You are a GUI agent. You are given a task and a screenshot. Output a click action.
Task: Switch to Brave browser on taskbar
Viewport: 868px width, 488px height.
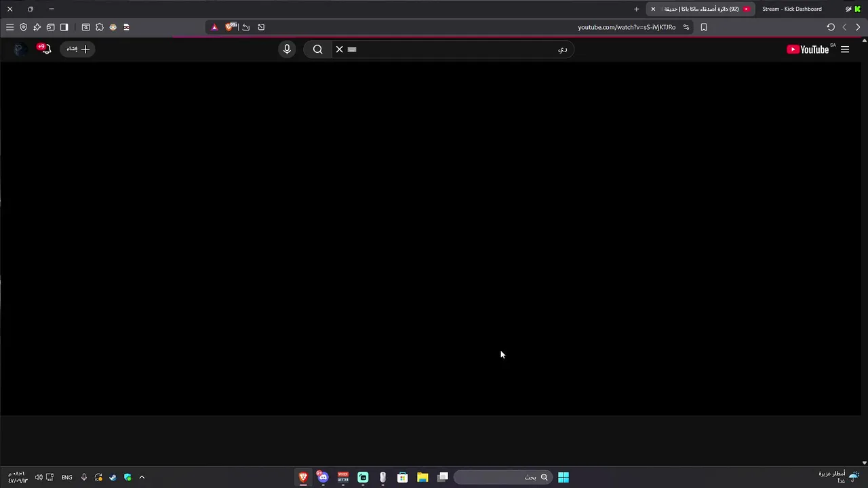[x=303, y=477]
